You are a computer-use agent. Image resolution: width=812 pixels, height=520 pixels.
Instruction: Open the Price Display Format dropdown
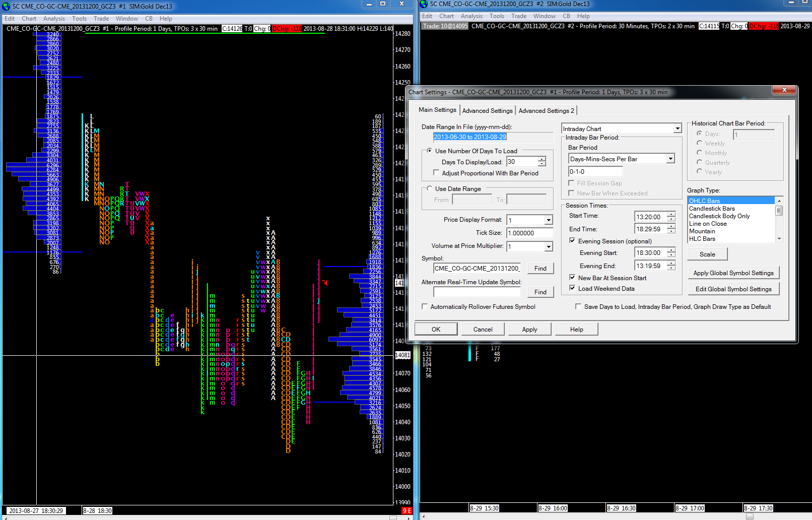click(549, 220)
